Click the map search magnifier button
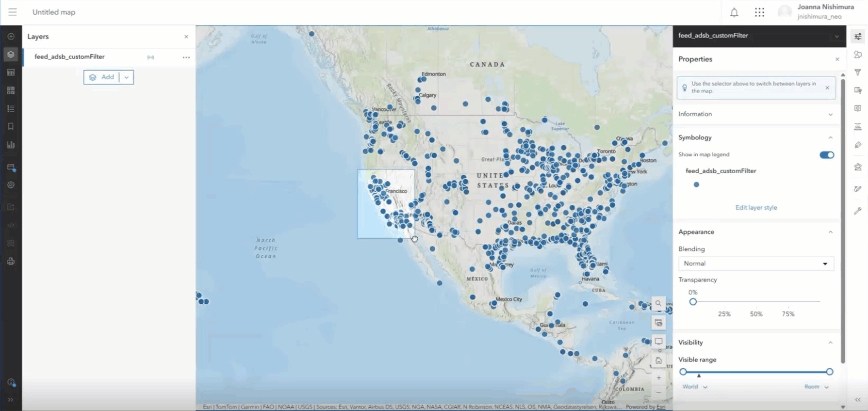 pyautogui.click(x=659, y=304)
